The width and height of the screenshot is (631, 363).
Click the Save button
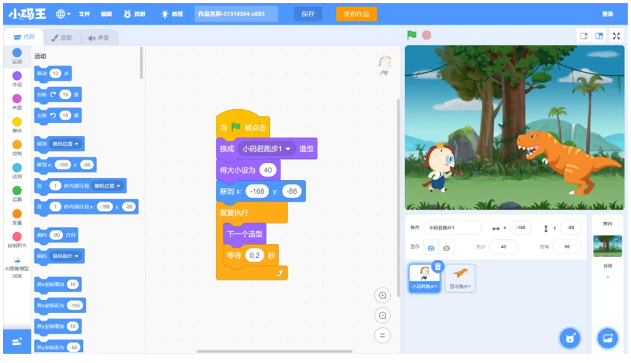pos(308,14)
